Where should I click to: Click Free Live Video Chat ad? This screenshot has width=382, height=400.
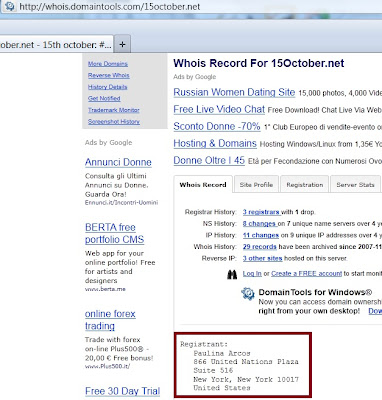pyautogui.click(x=219, y=109)
